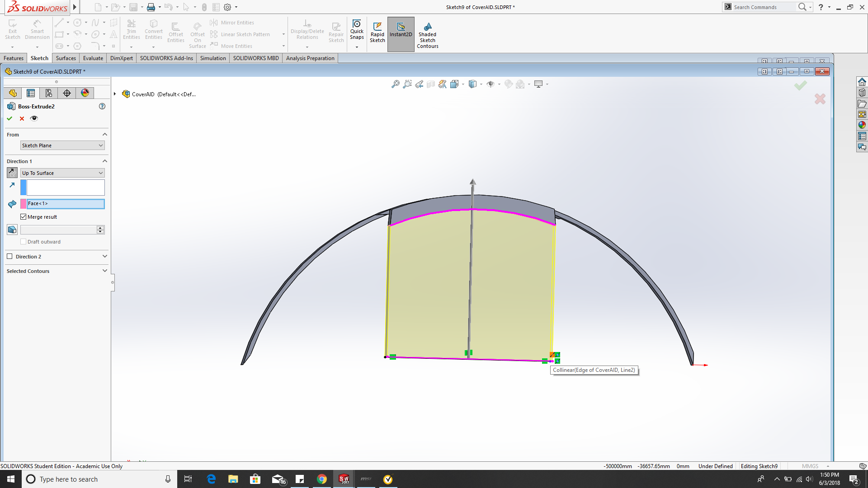Open Microsoft Edge from taskbar

pyautogui.click(x=211, y=479)
